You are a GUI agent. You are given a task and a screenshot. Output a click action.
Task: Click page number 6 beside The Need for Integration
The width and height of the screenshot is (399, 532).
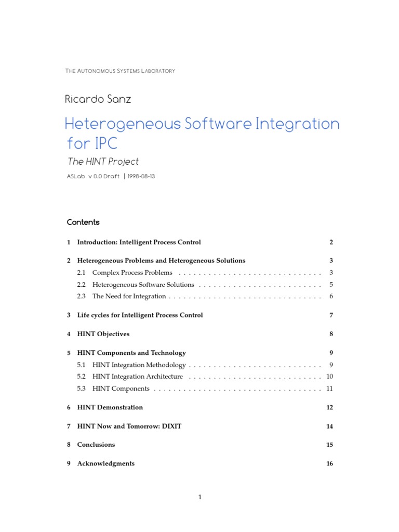(331, 296)
